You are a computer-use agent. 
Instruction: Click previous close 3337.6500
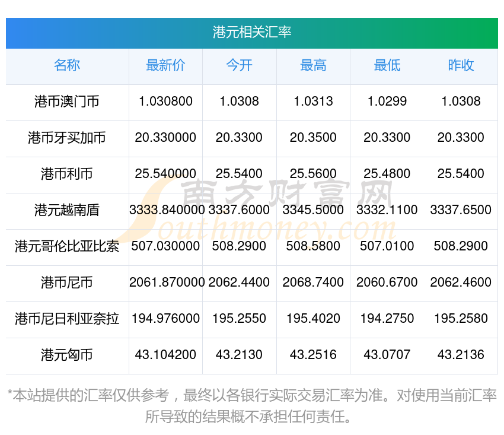click(461, 210)
